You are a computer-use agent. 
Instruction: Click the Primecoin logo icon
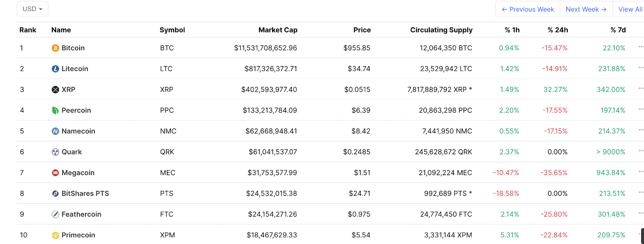(x=56, y=235)
